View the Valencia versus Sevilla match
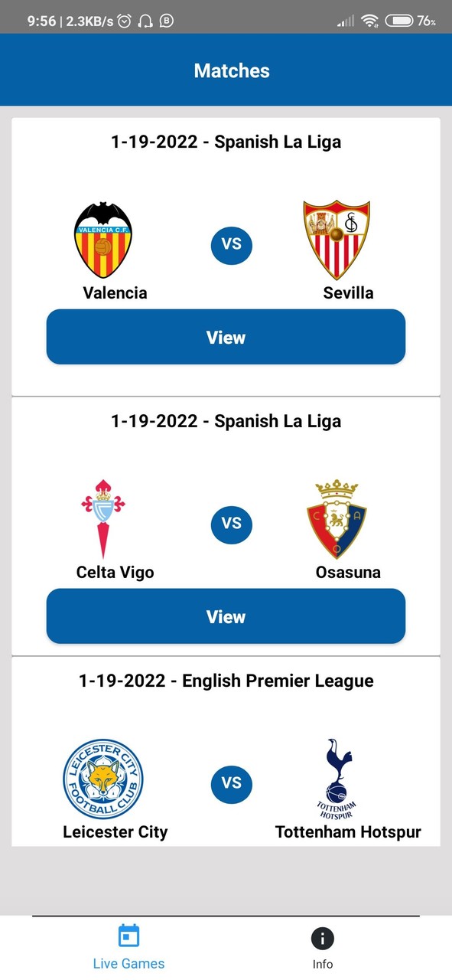The width and height of the screenshot is (452, 980). (x=226, y=337)
